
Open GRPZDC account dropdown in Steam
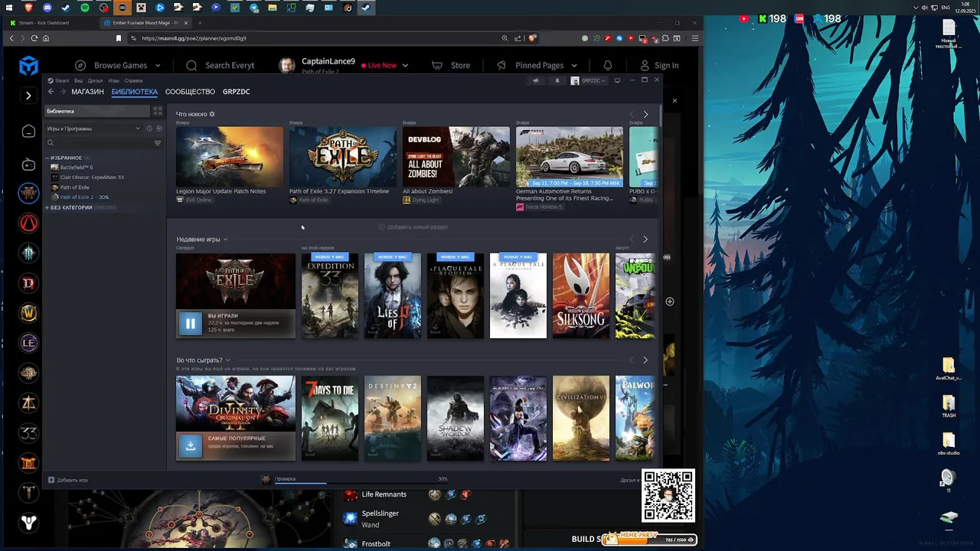coord(589,80)
